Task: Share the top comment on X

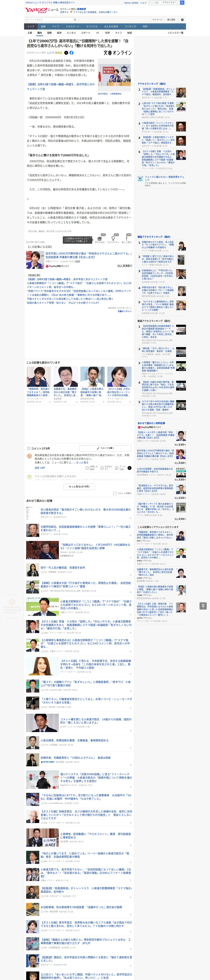Action: pyautogui.click(x=130, y=468)
